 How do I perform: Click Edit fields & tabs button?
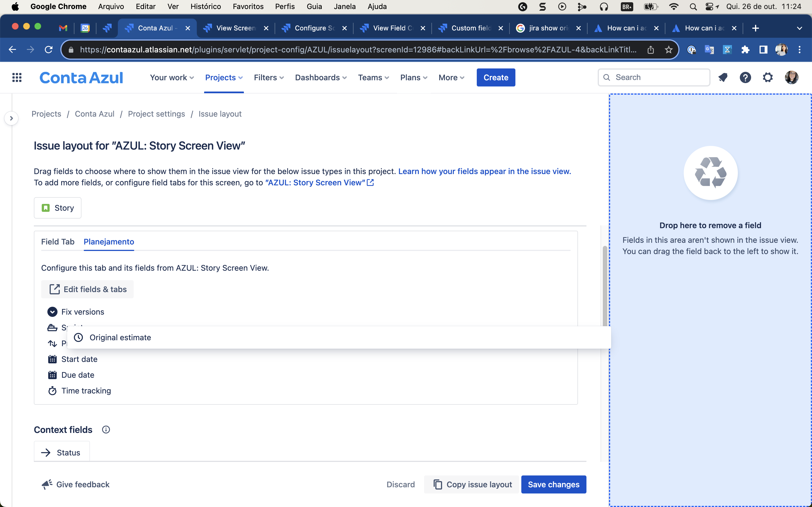pos(88,289)
